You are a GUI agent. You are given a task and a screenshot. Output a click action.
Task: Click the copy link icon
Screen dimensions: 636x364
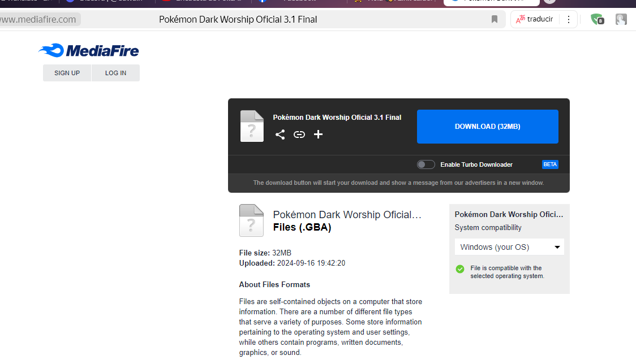[299, 135]
